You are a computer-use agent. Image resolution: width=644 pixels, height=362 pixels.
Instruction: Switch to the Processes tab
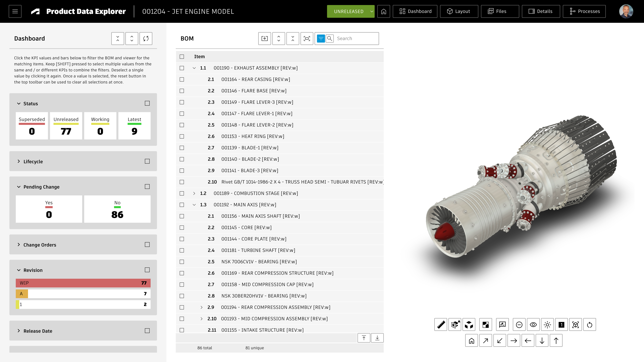(584, 12)
